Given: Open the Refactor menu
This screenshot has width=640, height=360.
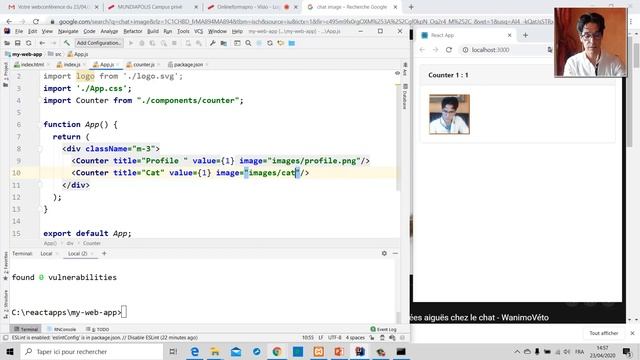Looking at the screenshot, I should [133, 31].
